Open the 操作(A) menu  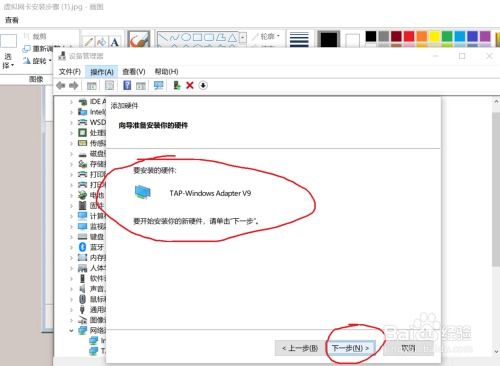[102, 72]
